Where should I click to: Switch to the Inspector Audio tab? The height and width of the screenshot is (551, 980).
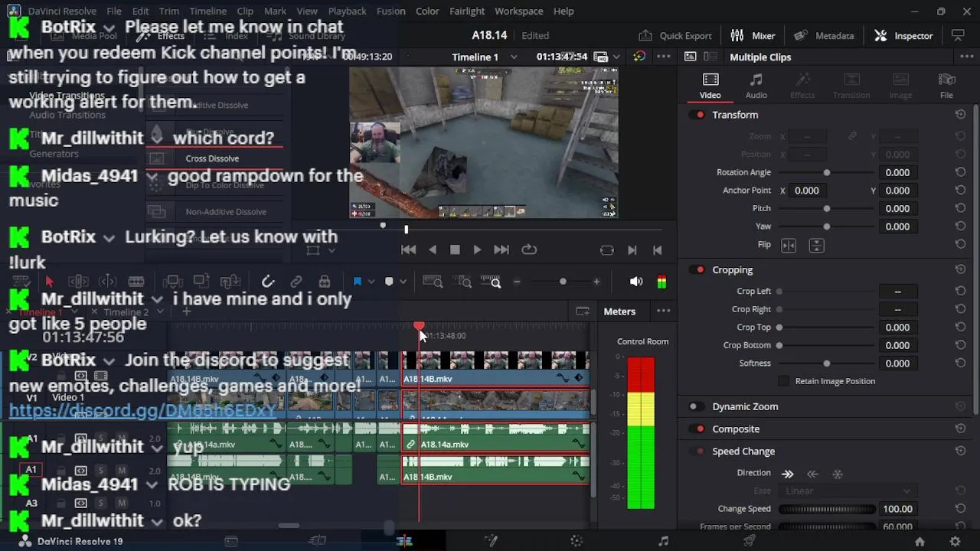click(756, 86)
